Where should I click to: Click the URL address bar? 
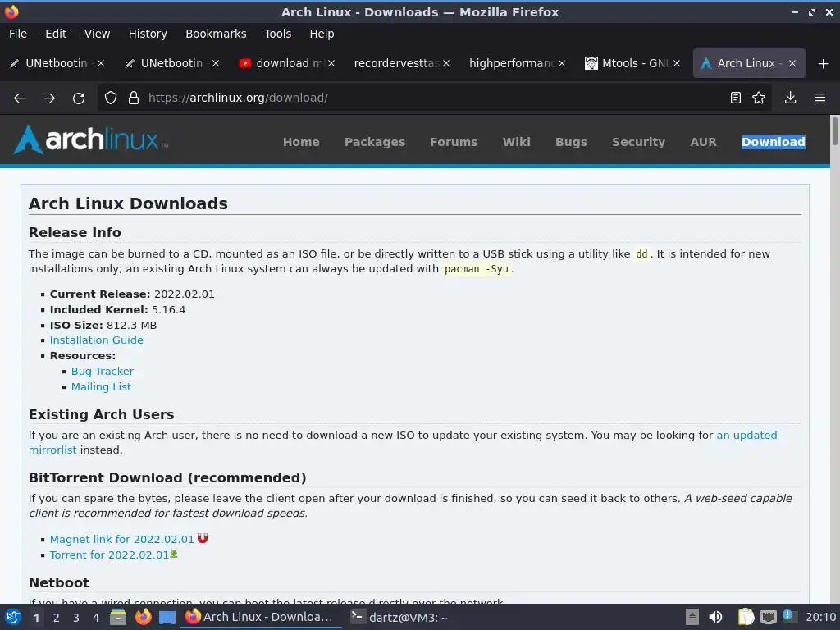pyautogui.click(x=434, y=98)
